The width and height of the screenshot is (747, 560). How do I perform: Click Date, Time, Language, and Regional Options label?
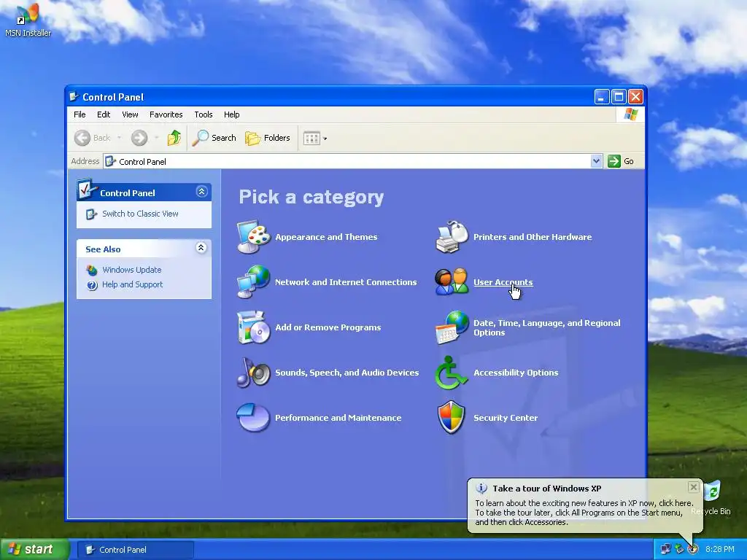pyautogui.click(x=547, y=327)
